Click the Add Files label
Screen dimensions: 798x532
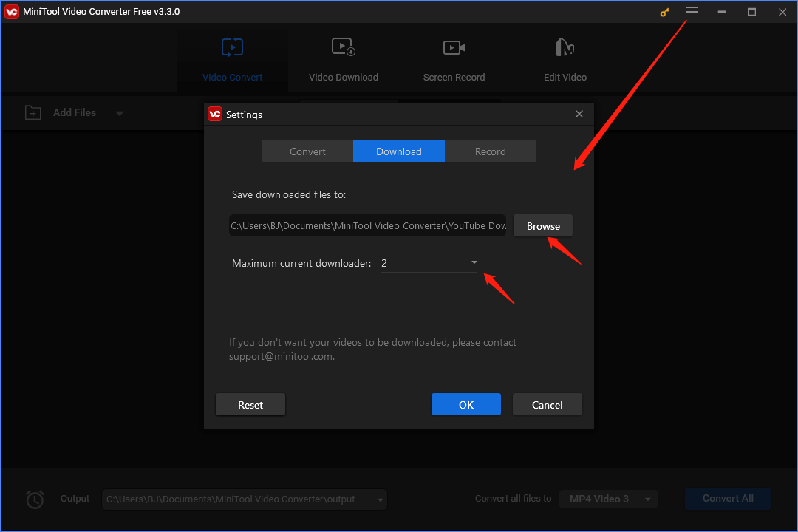(x=75, y=112)
